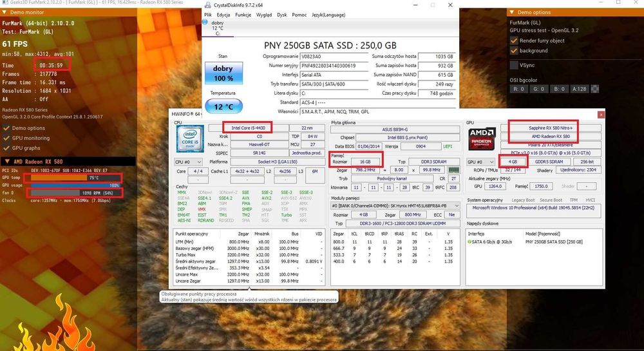The image size is (644, 351).
Task: Click the A:128 bgcolor value
Action: pyautogui.click(x=579, y=89)
